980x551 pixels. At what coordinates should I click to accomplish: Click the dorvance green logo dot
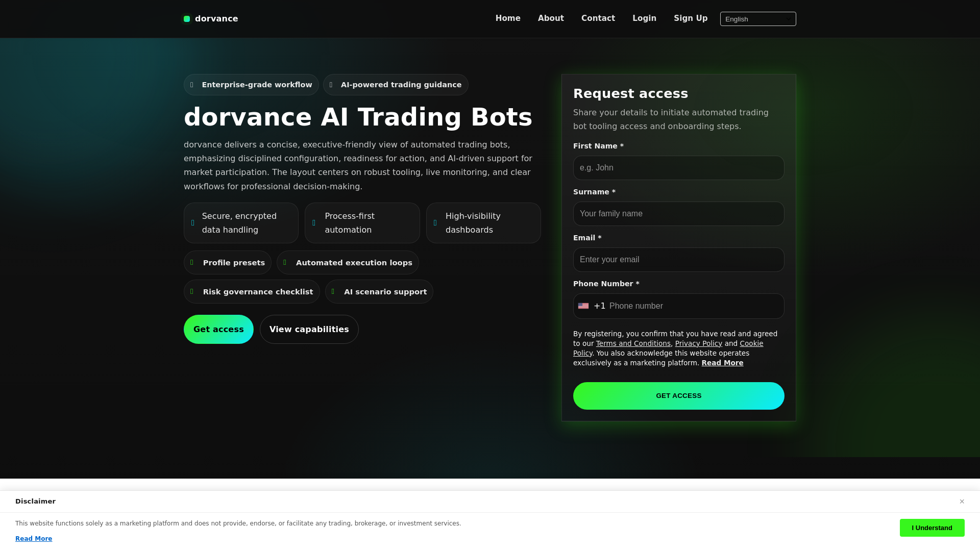[187, 19]
